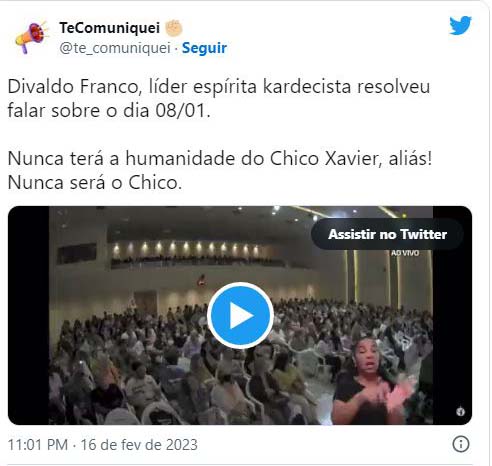Click the small Facebook watermark icon on video
The width and height of the screenshot is (492, 466).
pyautogui.click(x=461, y=412)
